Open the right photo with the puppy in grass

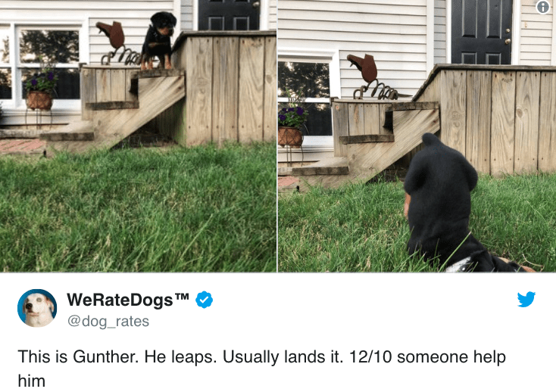click(x=417, y=136)
